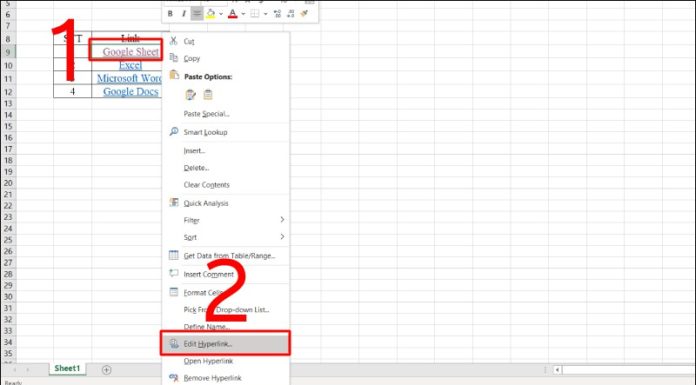Image resolution: width=696 pixels, height=385 pixels.
Task: Toggle center alignment in the mini toolbar
Action: [x=196, y=14]
